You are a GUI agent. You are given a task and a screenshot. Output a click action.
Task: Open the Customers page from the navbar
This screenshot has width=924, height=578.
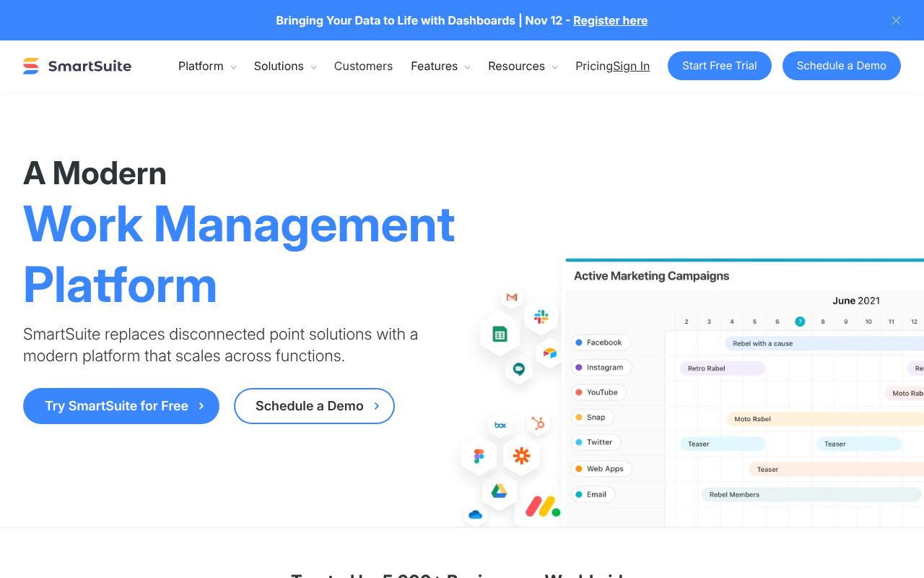point(363,66)
